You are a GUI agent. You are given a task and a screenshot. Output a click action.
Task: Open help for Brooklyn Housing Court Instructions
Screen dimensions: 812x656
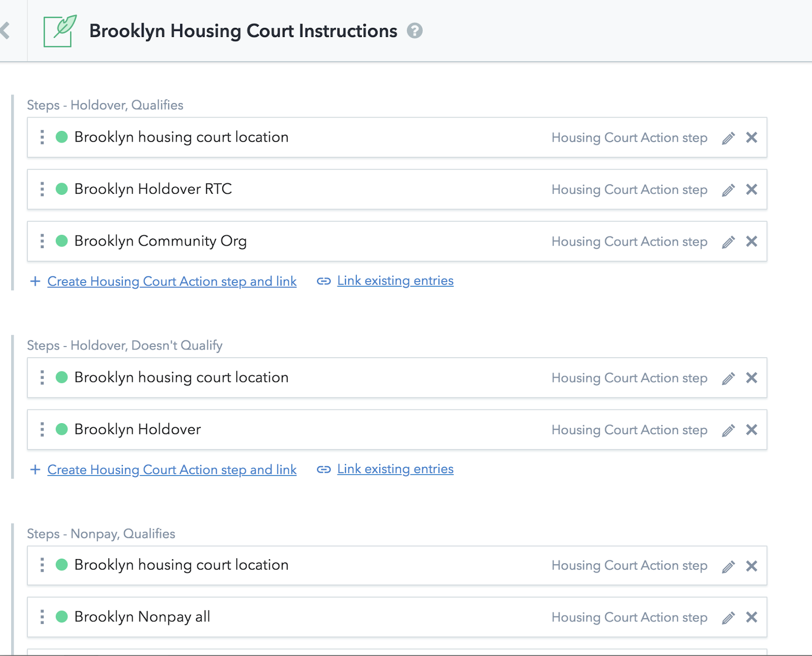[415, 31]
